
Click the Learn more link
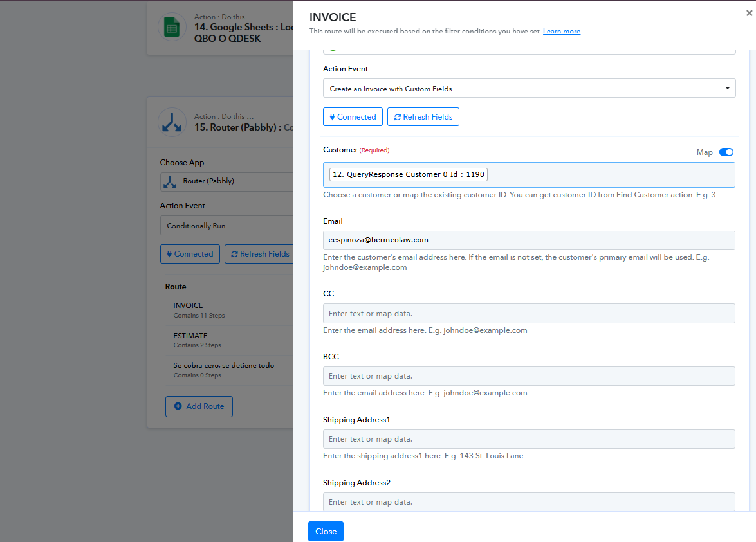point(561,32)
